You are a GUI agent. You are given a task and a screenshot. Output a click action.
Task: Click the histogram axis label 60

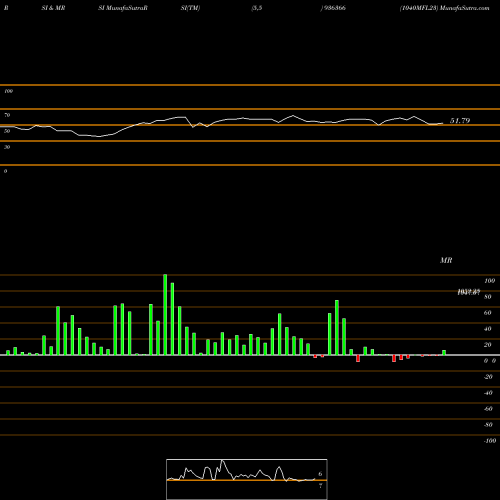[487, 313]
